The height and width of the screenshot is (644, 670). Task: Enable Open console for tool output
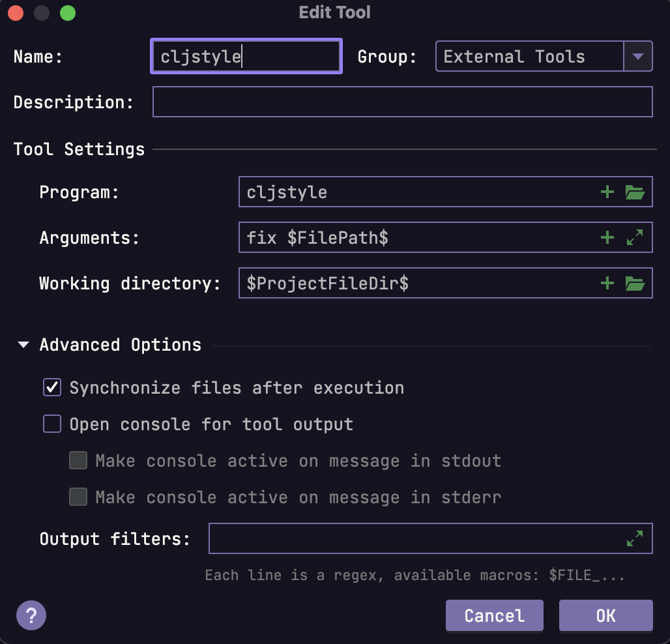coord(52,424)
